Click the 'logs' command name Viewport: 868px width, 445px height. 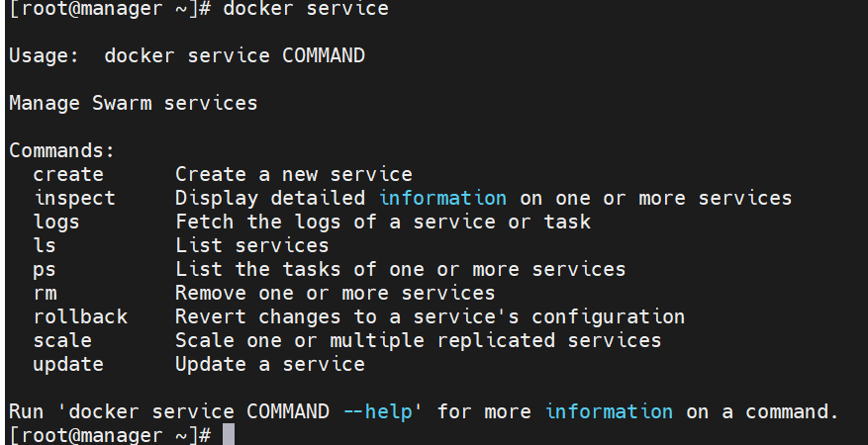pos(56,222)
